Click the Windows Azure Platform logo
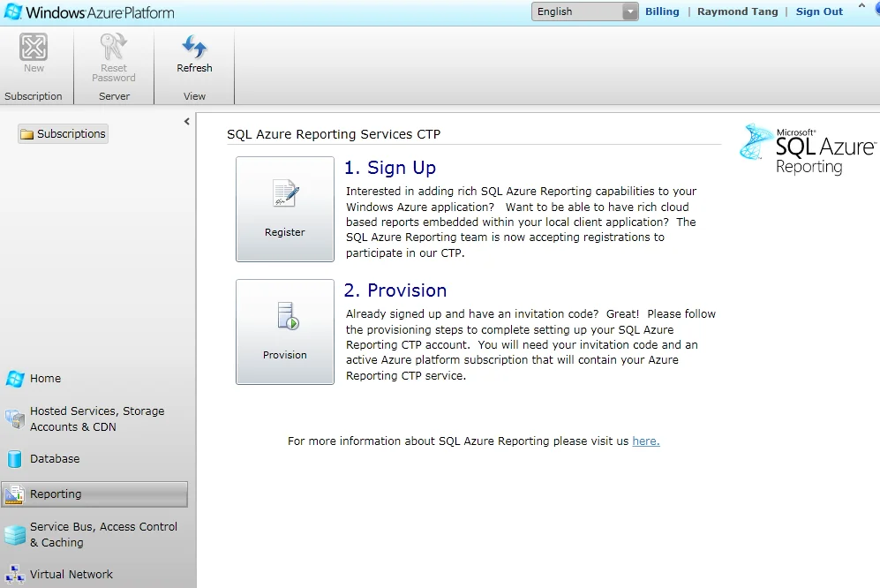Screen dimensions: 880x588 88,12
